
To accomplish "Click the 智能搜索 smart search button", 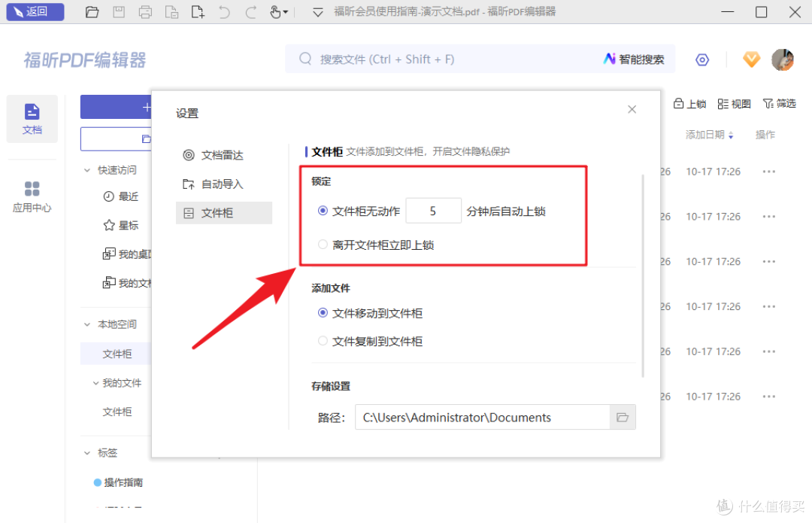I will pos(634,59).
